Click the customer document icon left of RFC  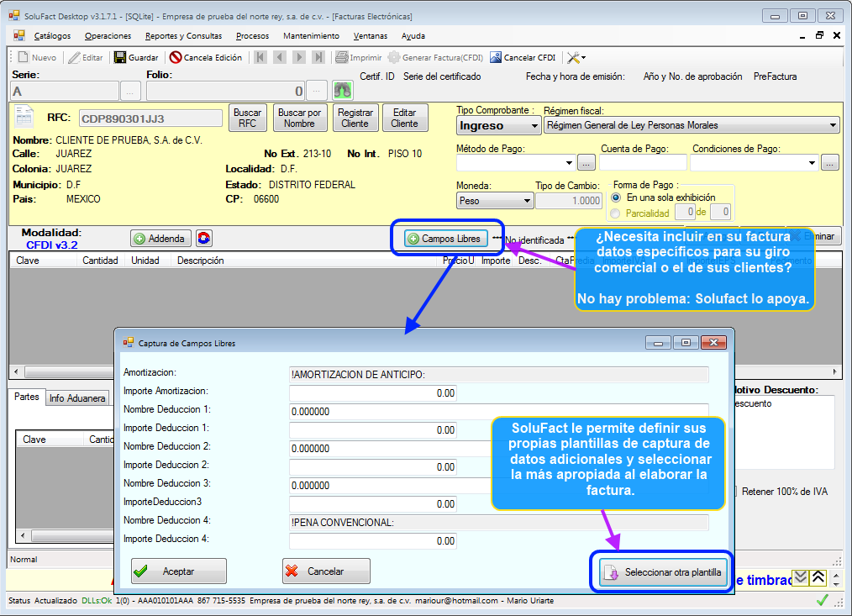(x=24, y=117)
